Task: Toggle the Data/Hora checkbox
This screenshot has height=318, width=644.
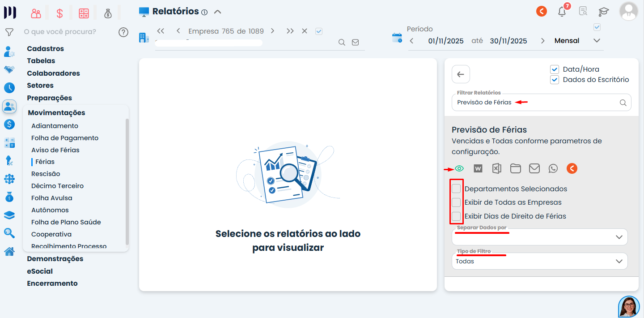Action: coord(555,69)
